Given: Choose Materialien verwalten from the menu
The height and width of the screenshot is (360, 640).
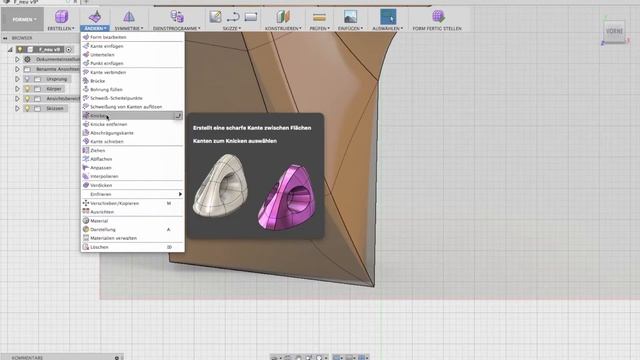Looking at the screenshot, I should coord(133,238).
